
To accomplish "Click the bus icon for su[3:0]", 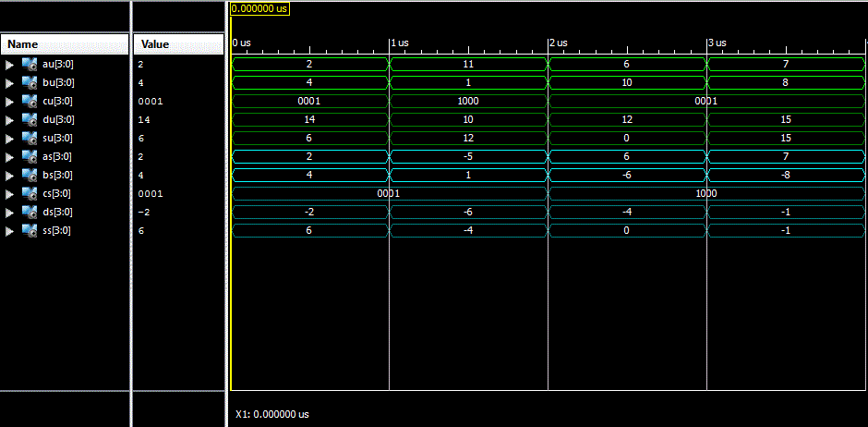I will coord(29,139).
